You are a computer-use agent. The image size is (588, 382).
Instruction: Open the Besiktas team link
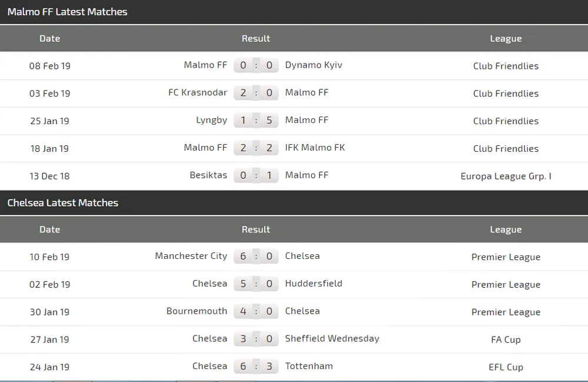208,175
